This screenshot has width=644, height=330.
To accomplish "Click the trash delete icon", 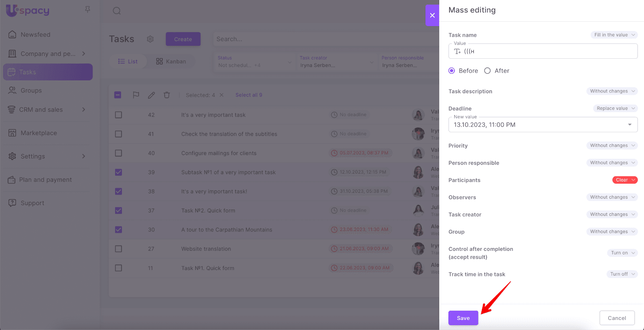I will pyautogui.click(x=167, y=95).
